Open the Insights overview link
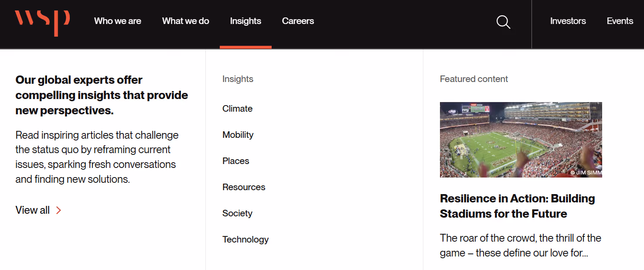The image size is (644, 270). [238, 79]
